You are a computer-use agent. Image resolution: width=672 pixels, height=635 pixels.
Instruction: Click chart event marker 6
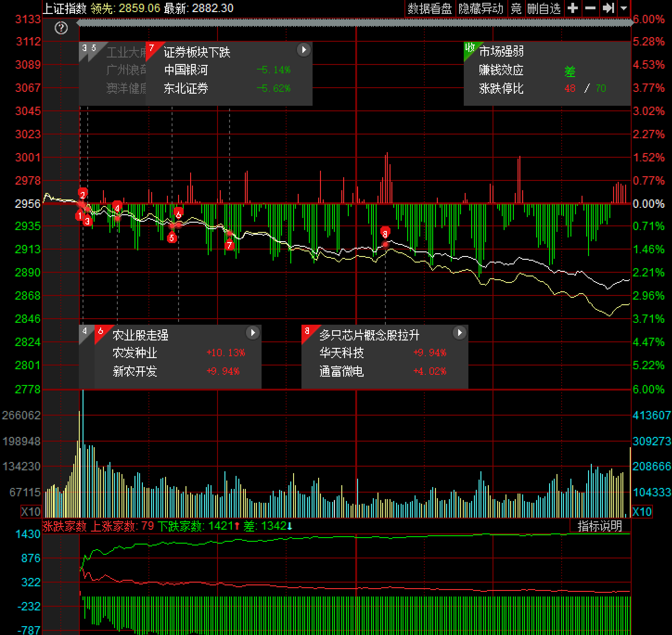(x=179, y=212)
